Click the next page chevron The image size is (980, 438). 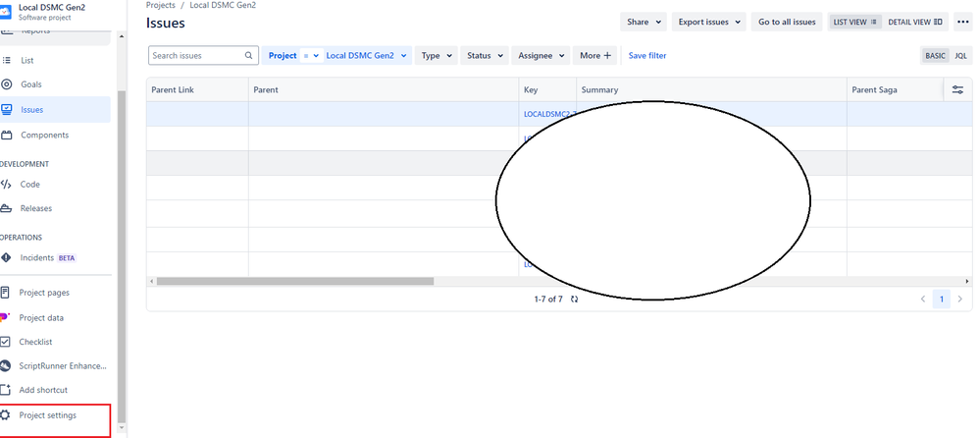tap(960, 300)
